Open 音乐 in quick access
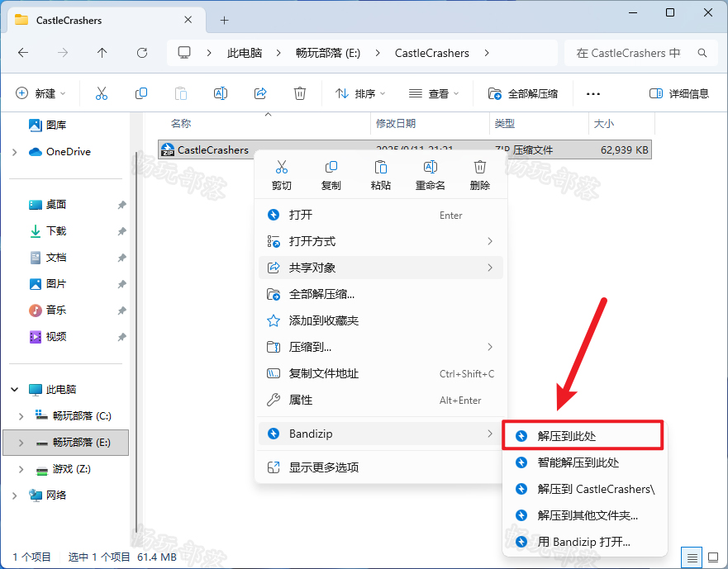This screenshot has width=728, height=569. 47,310
